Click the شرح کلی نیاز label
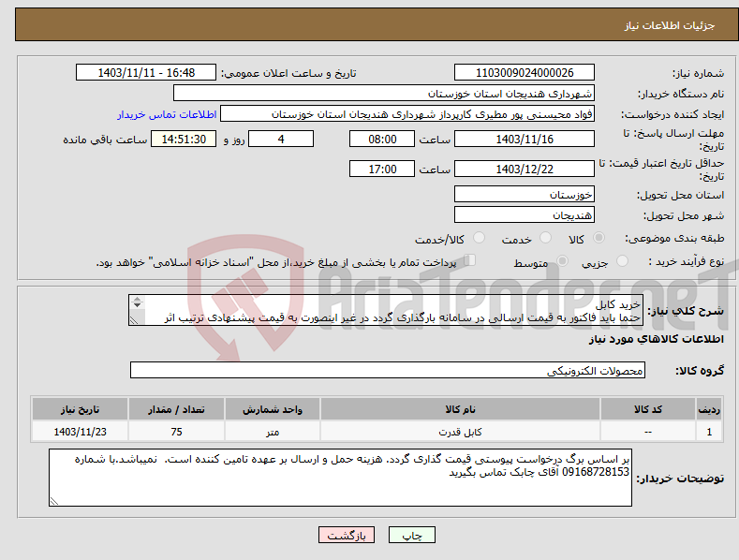The width and height of the screenshot is (739, 560). point(686,311)
